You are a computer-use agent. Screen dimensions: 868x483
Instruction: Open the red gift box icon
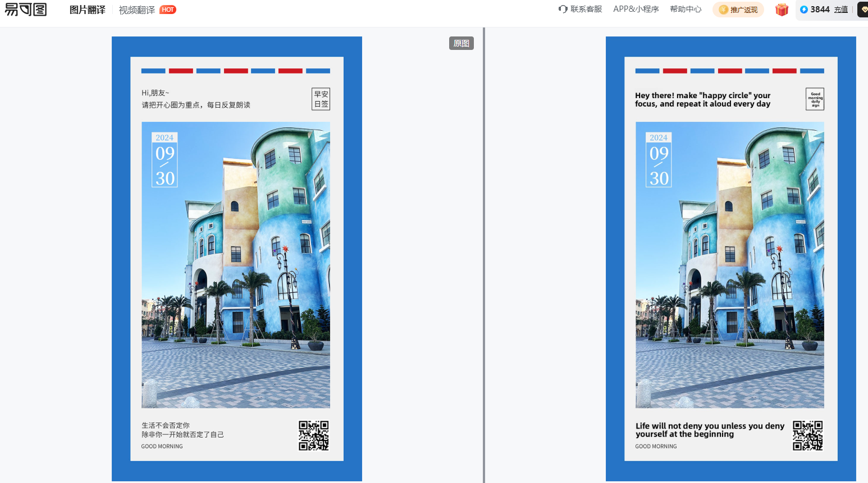coord(782,10)
